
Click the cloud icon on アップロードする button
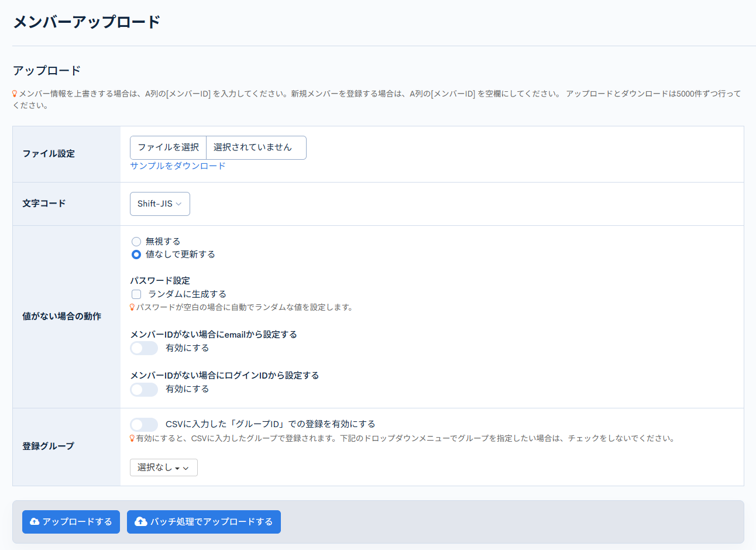(x=35, y=521)
